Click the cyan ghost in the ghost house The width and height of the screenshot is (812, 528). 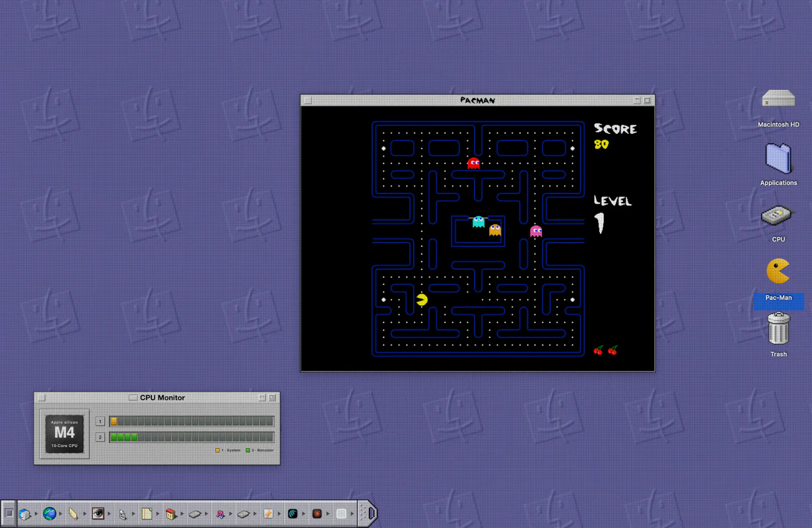point(479,222)
